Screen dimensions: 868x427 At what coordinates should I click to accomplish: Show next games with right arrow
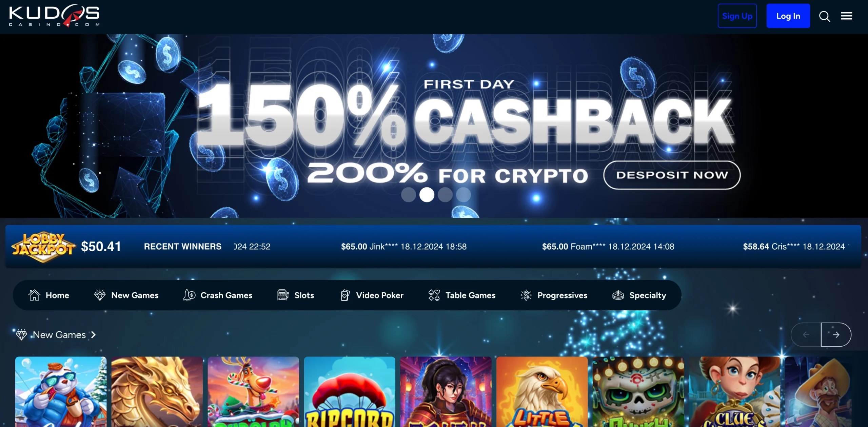point(836,335)
